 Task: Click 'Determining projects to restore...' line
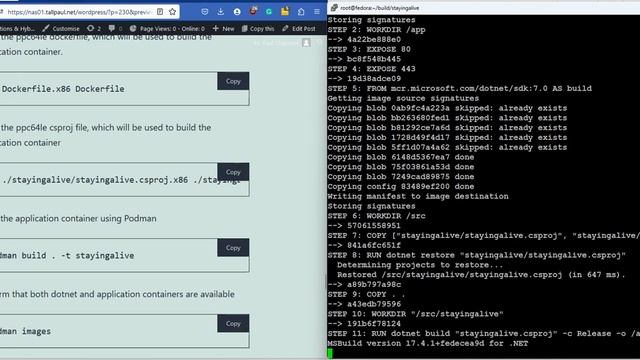tap(420, 265)
